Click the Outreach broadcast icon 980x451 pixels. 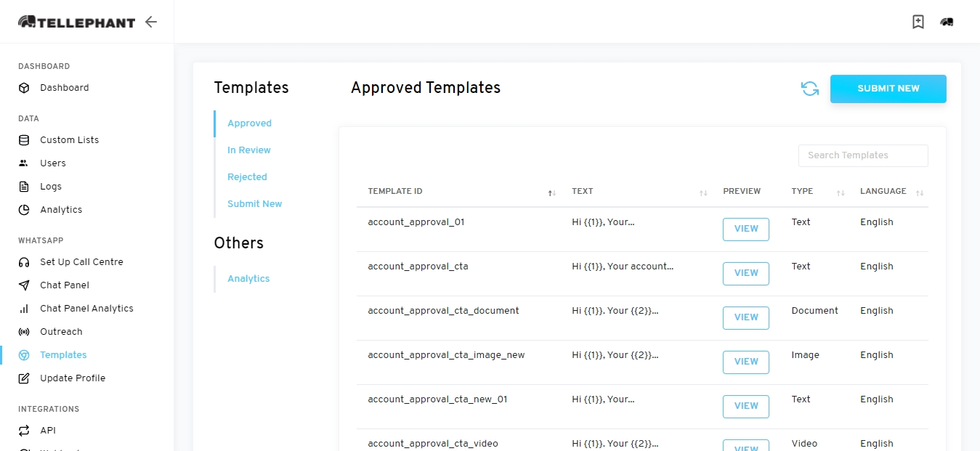point(24,332)
